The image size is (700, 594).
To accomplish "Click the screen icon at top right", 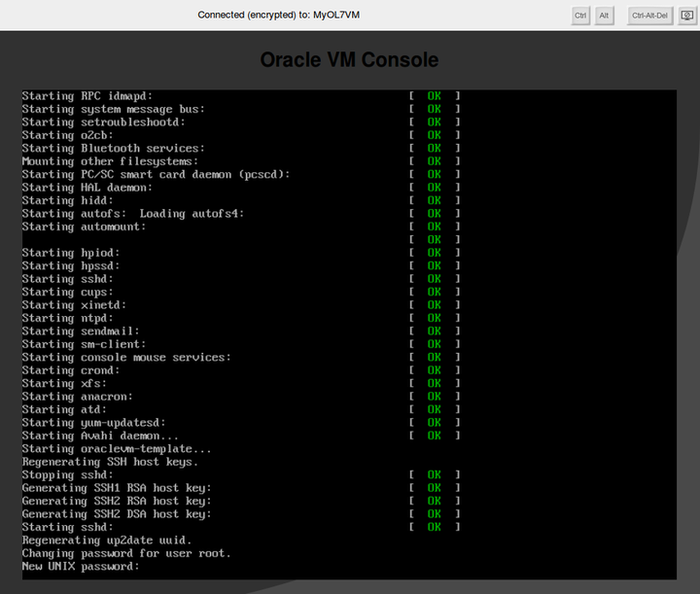I will coord(687,16).
